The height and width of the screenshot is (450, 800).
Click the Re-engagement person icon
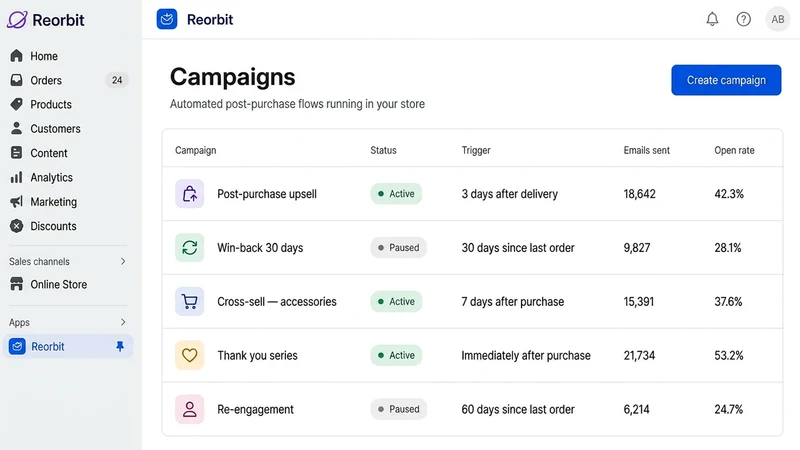point(189,409)
